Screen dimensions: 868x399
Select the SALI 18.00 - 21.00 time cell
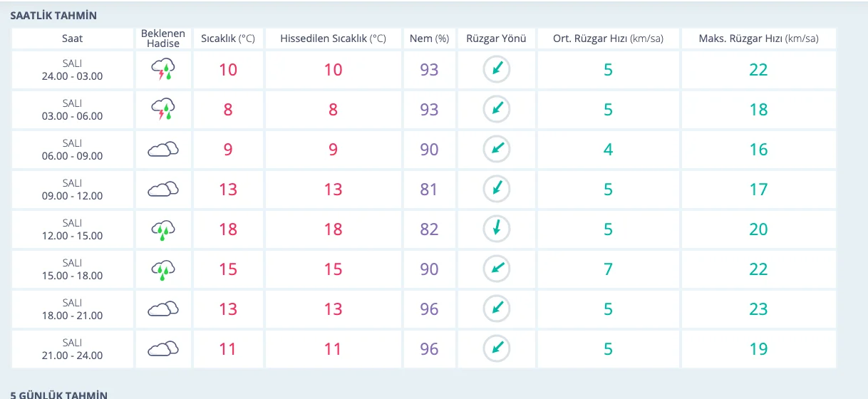coord(73,309)
